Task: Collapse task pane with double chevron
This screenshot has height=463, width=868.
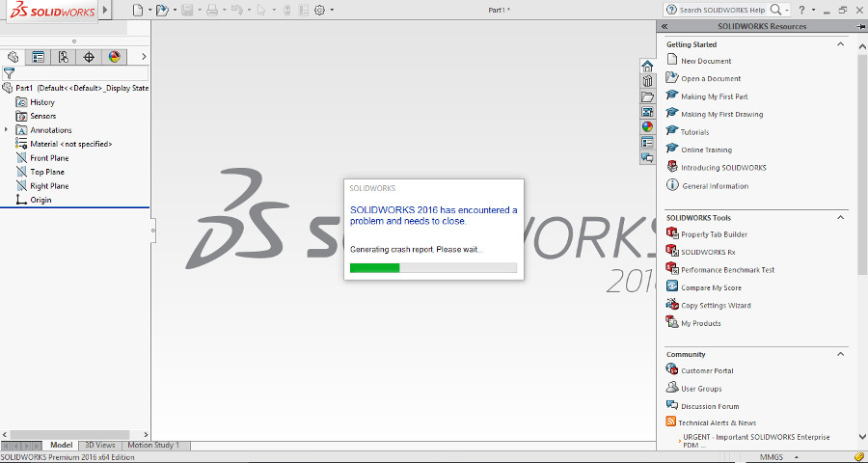Action: (x=665, y=26)
